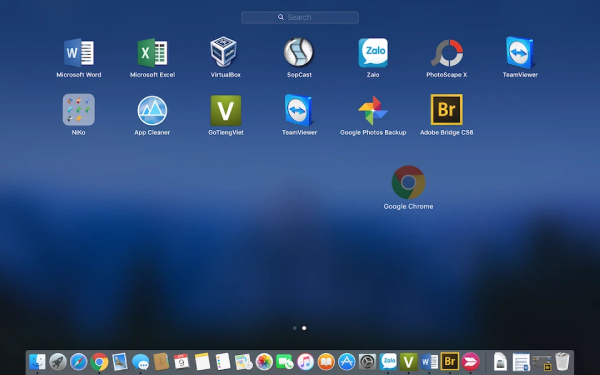The width and height of the screenshot is (600, 375).
Task: Click the large Google Chrome icon in Launchpad
Action: pyautogui.click(x=408, y=183)
